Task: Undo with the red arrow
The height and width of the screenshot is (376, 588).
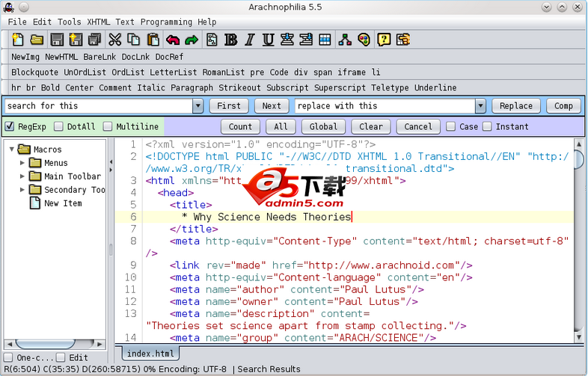Action: 173,40
